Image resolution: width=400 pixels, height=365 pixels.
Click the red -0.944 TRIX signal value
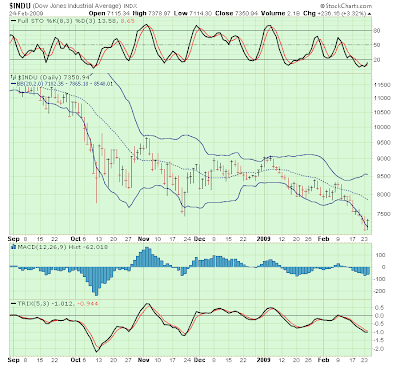pyautogui.click(x=88, y=304)
